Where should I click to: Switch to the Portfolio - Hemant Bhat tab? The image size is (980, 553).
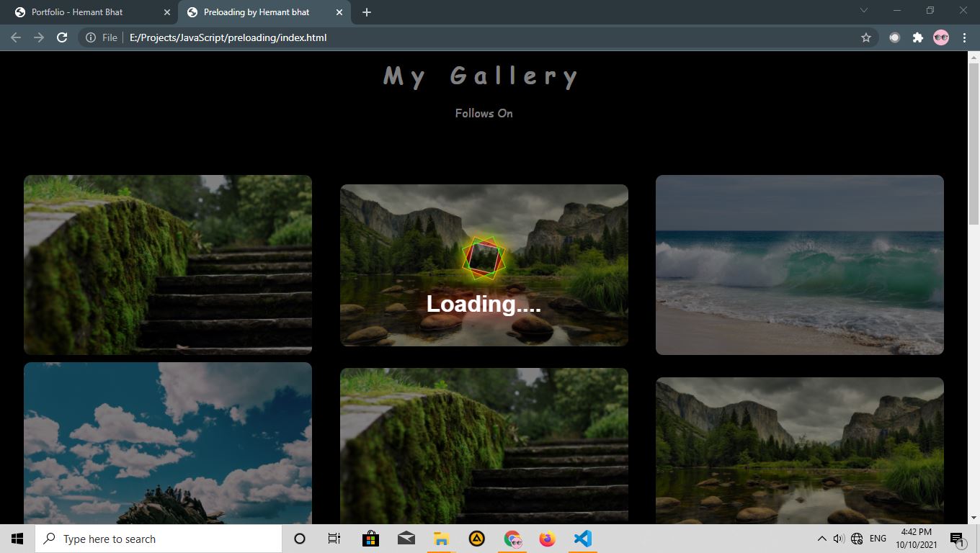pos(79,12)
